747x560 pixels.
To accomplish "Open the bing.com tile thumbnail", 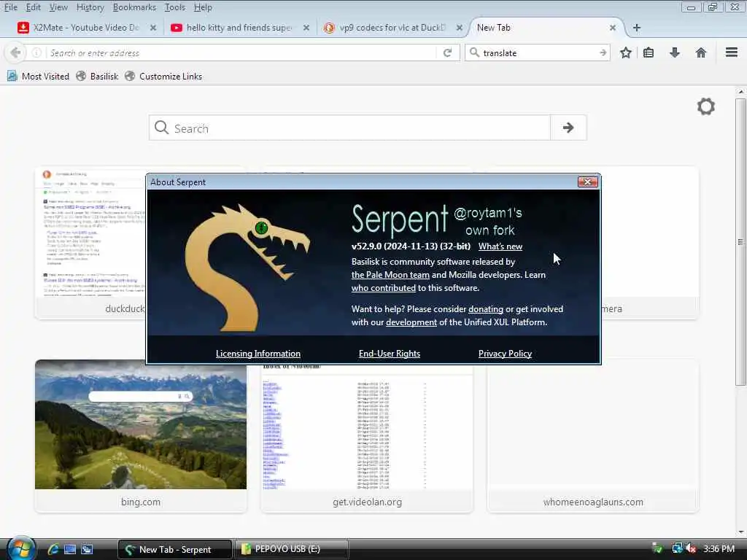I will pyautogui.click(x=141, y=424).
